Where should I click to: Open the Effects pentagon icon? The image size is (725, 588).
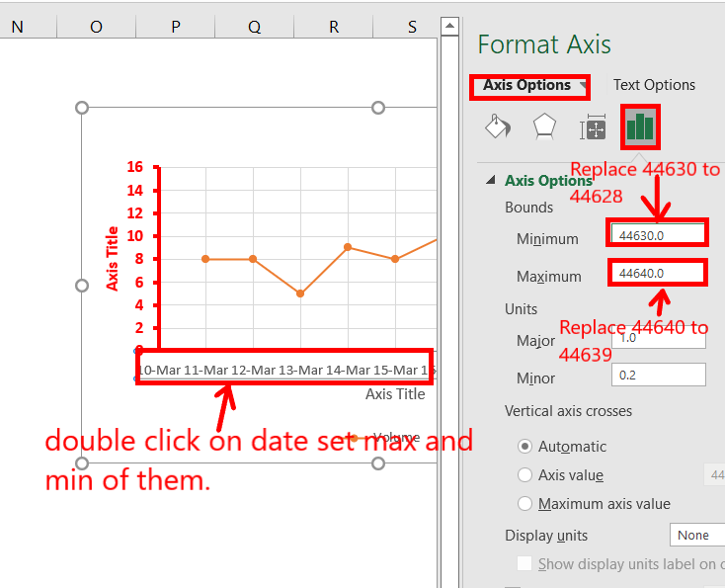coord(544,126)
